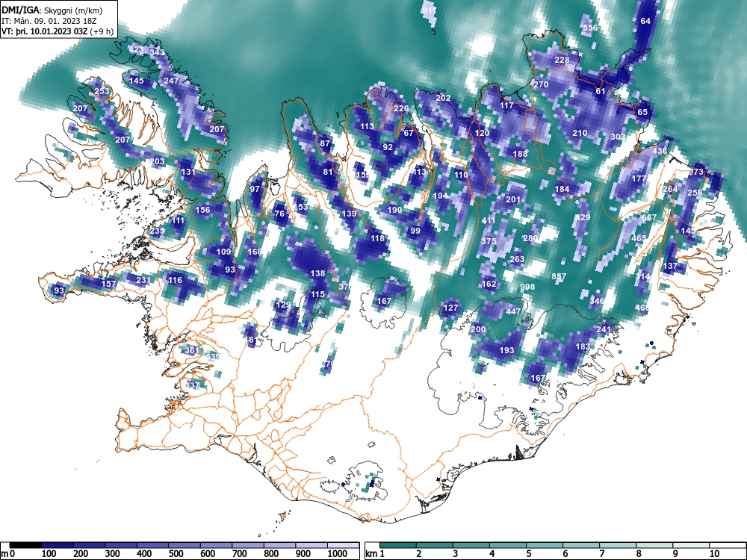
Task: Select the "253" value label
Action: [102, 91]
